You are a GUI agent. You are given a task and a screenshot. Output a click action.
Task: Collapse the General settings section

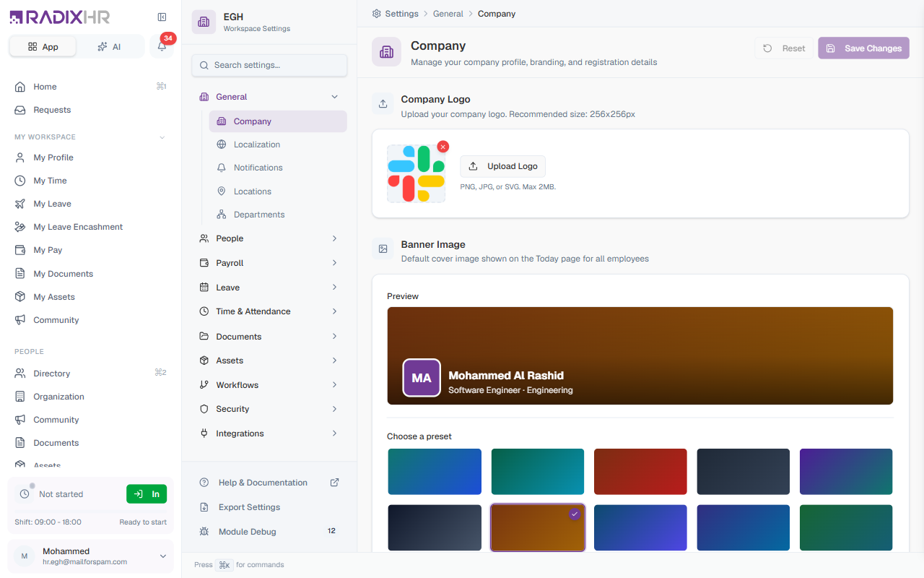pos(334,97)
